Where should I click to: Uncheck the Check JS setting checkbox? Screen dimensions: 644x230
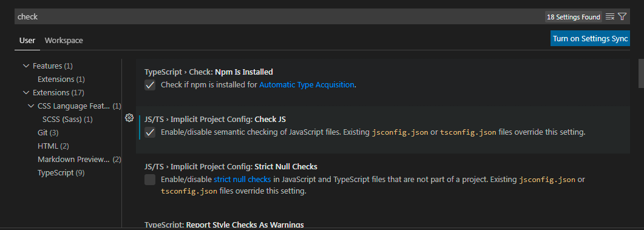[x=150, y=132]
